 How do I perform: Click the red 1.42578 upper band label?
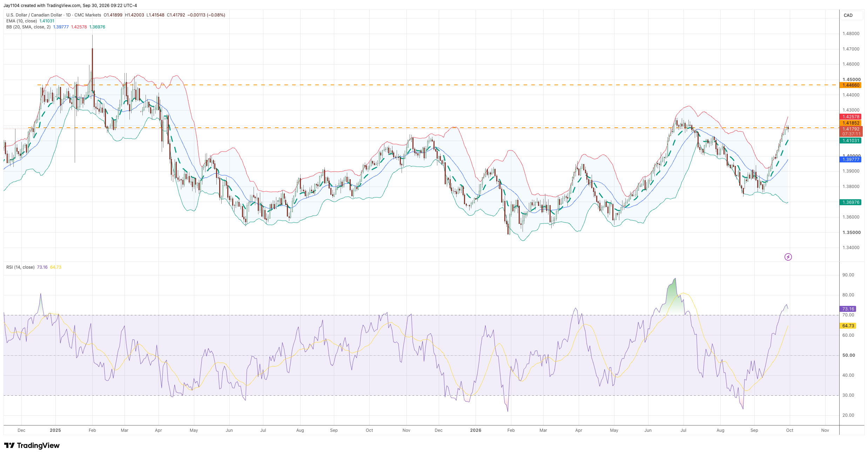(851, 117)
